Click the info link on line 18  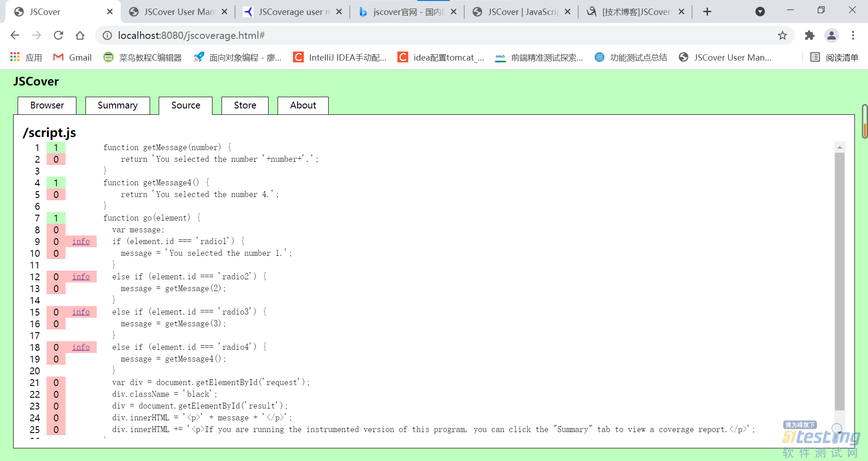coord(81,347)
